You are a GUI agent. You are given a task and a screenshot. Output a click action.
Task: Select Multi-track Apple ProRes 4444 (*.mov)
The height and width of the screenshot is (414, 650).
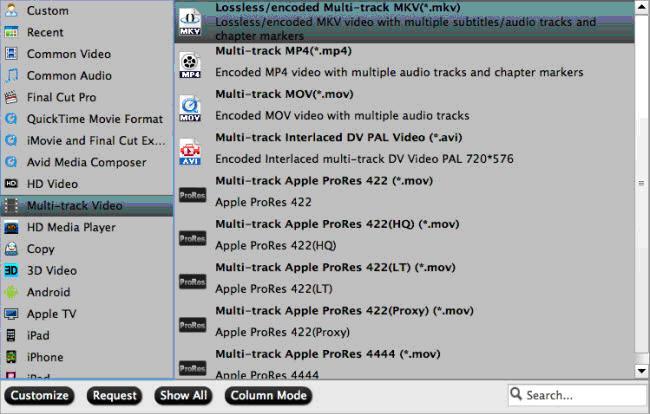coord(404,363)
